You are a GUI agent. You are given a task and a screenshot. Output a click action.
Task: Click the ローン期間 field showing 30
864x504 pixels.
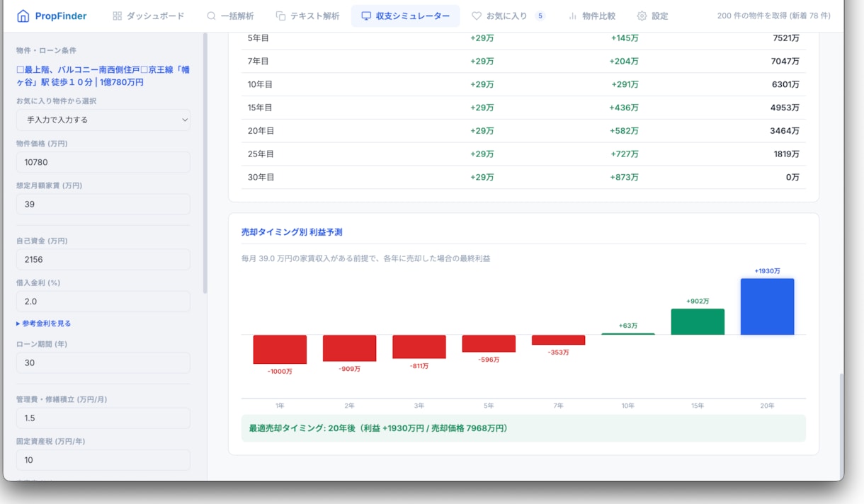(103, 362)
